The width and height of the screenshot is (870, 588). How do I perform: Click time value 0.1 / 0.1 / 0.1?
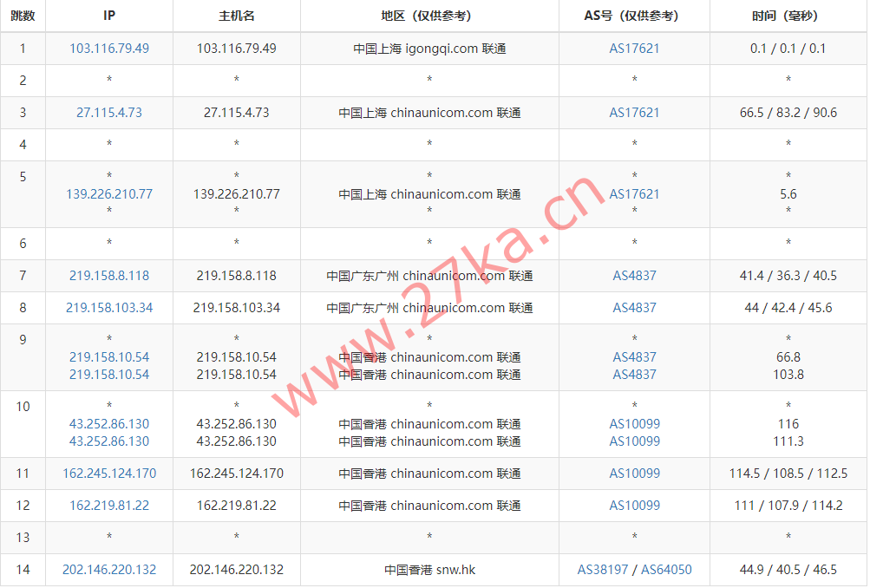[x=788, y=49]
